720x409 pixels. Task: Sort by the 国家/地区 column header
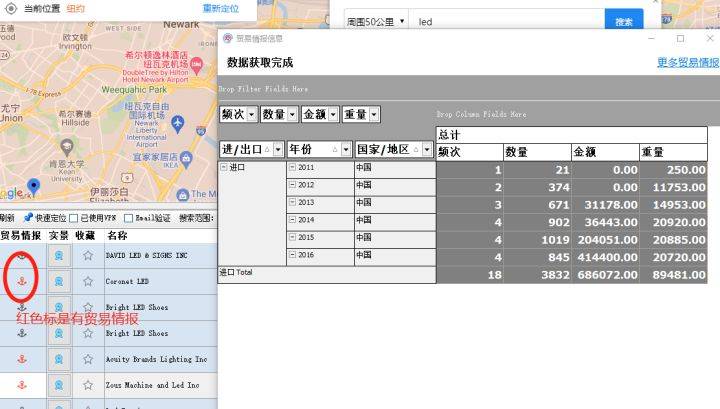[383, 149]
